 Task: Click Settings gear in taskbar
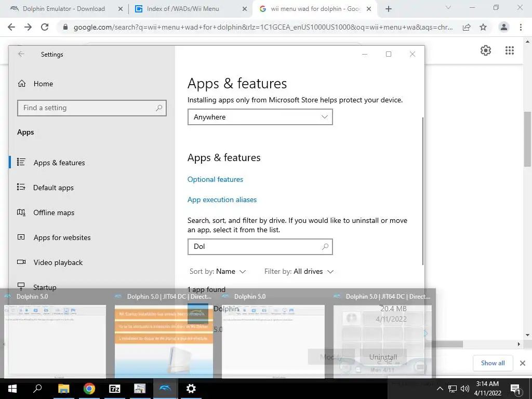191,389
